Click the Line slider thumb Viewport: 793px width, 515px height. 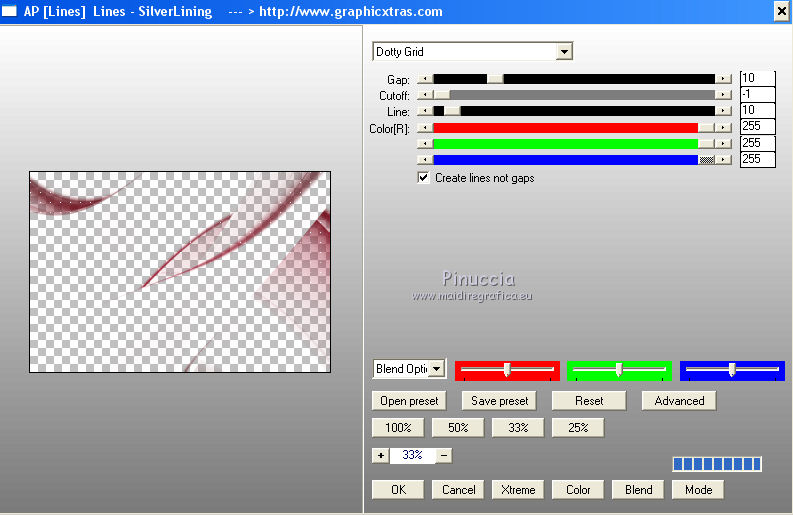(x=452, y=111)
